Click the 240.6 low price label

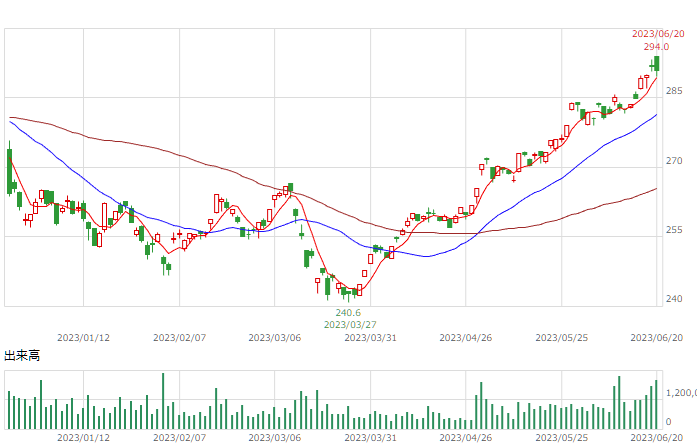click(x=348, y=313)
